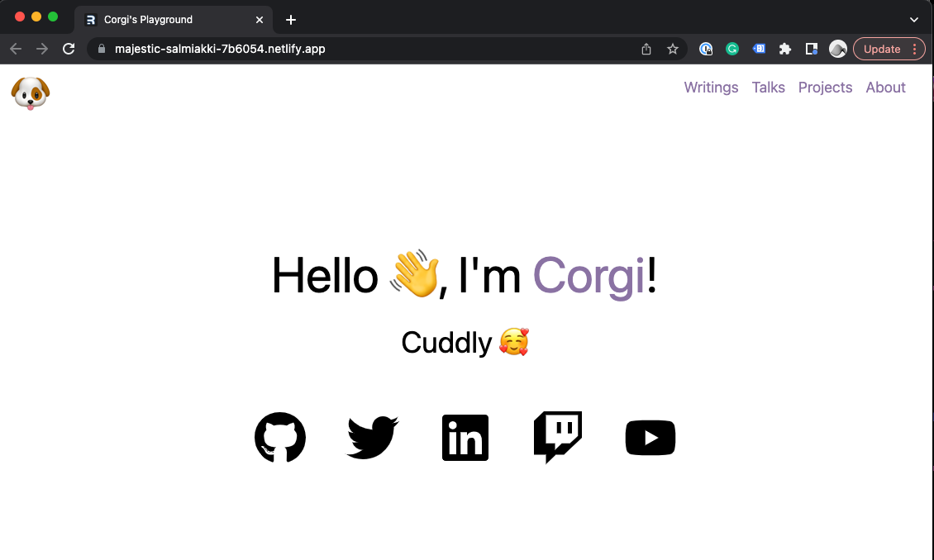Go forward with browser forward arrow
The height and width of the screenshot is (560, 934).
click(42, 49)
